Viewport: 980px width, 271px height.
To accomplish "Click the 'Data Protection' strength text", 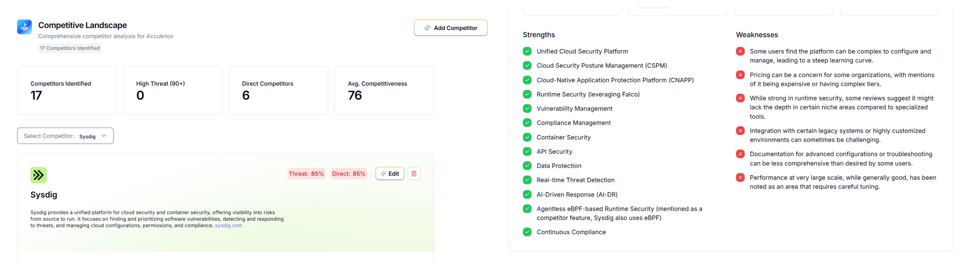I will click(x=559, y=166).
